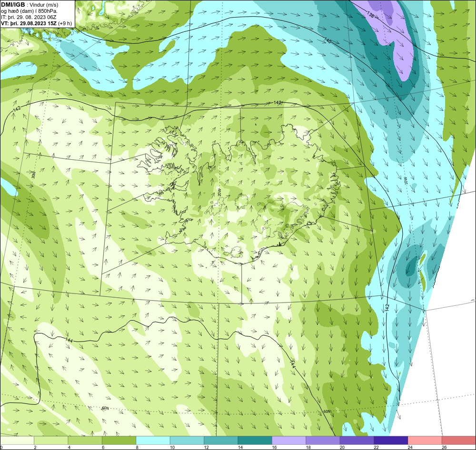Pick the 20–22 m/s violet legend swatch
Screen dimensions: 476x450
click(357, 440)
